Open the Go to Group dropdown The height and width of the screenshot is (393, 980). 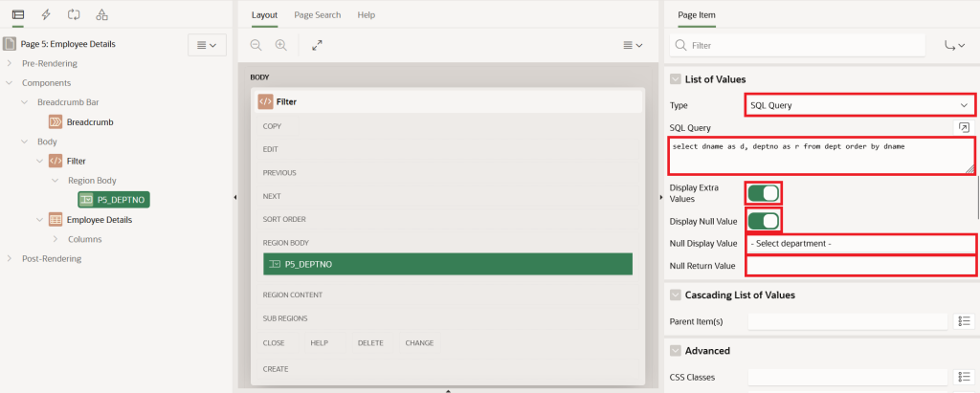(x=954, y=45)
